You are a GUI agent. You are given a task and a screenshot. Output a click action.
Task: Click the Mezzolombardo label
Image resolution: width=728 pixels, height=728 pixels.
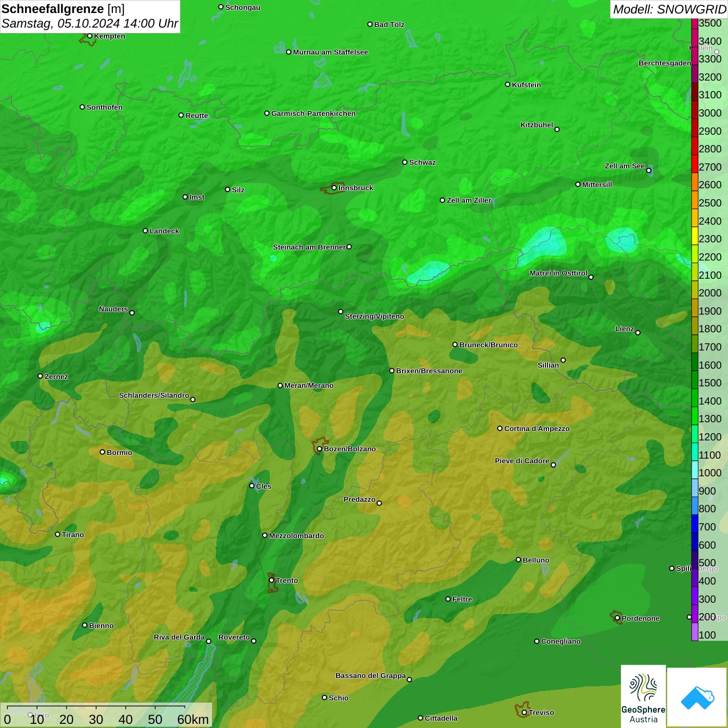(296, 536)
